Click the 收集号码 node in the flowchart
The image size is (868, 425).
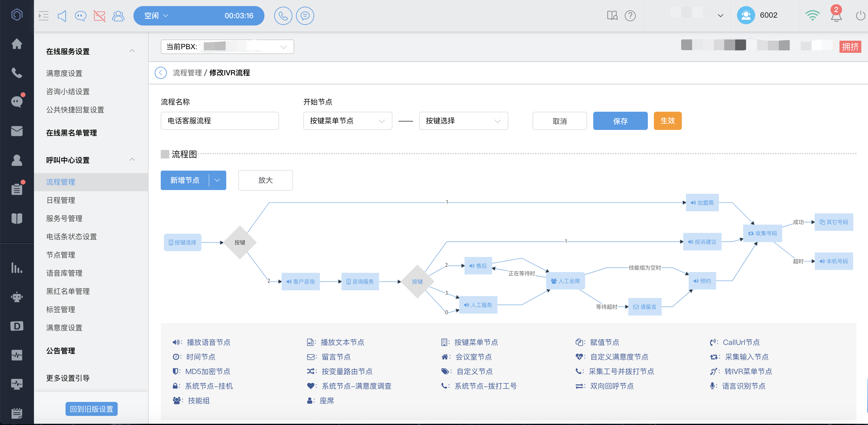[x=762, y=233]
